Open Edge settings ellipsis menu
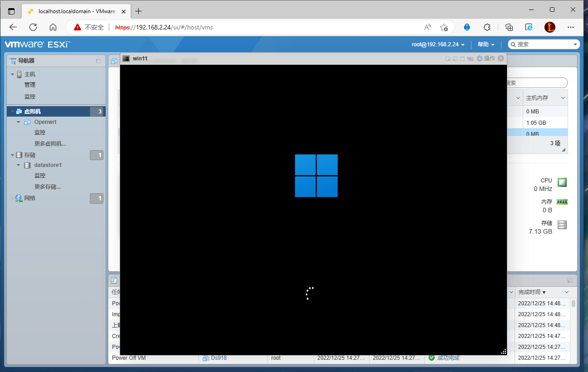This screenshot has height=372, width=588. (x=571, y=27)
